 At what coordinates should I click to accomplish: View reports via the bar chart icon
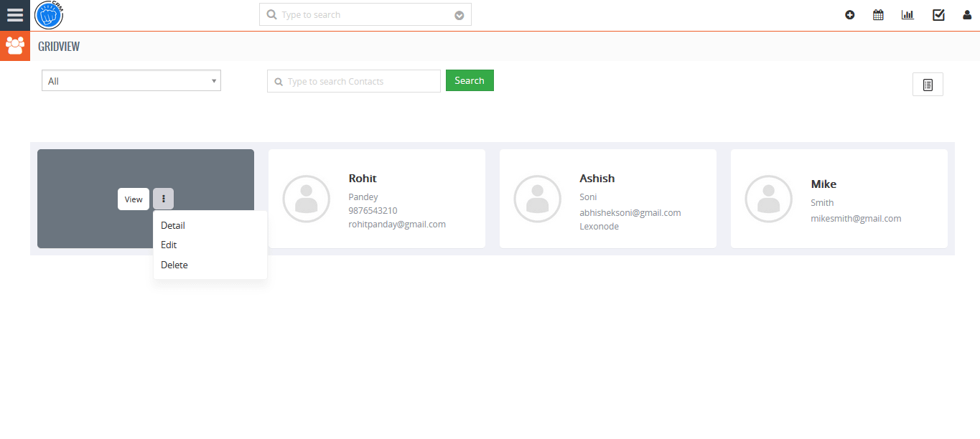[907, 14]
